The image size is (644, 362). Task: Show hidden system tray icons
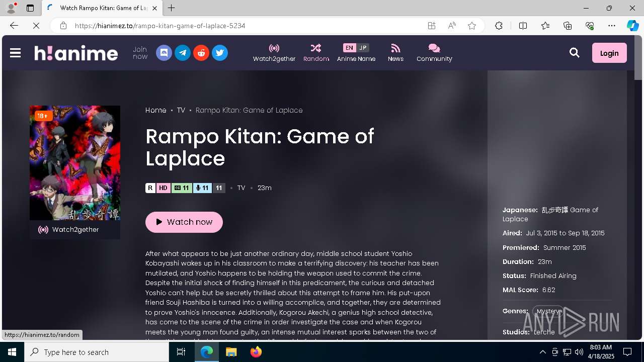pyautogui.click(x=542, y=352)
